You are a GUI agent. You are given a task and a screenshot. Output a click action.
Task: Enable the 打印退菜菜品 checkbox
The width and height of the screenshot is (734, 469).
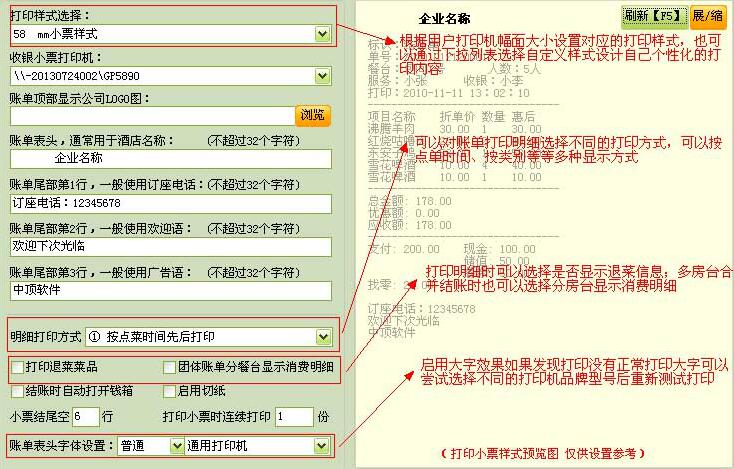(x=18, y=367)
